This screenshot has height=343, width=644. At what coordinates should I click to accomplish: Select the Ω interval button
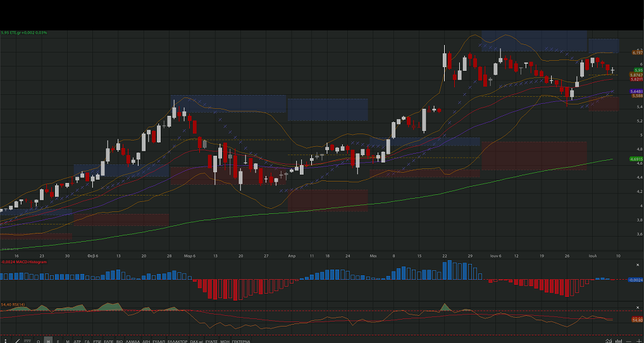(38, 341)
